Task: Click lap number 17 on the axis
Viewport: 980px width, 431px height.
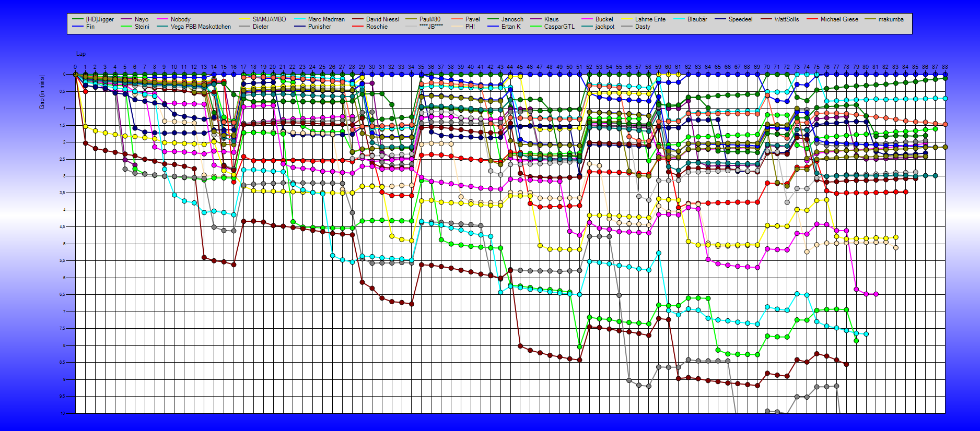Action: point(243,67)
